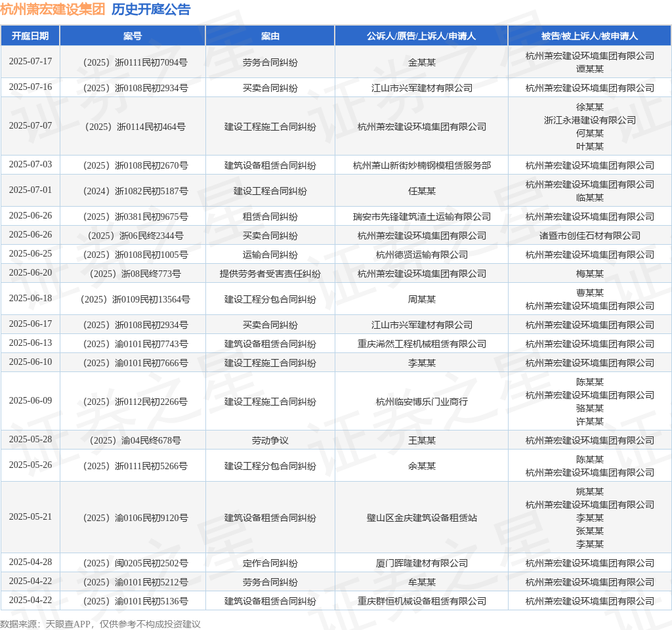Screen dimensions: 672x630
Task: Click defendant 临某某
Action: coord(590,198)
